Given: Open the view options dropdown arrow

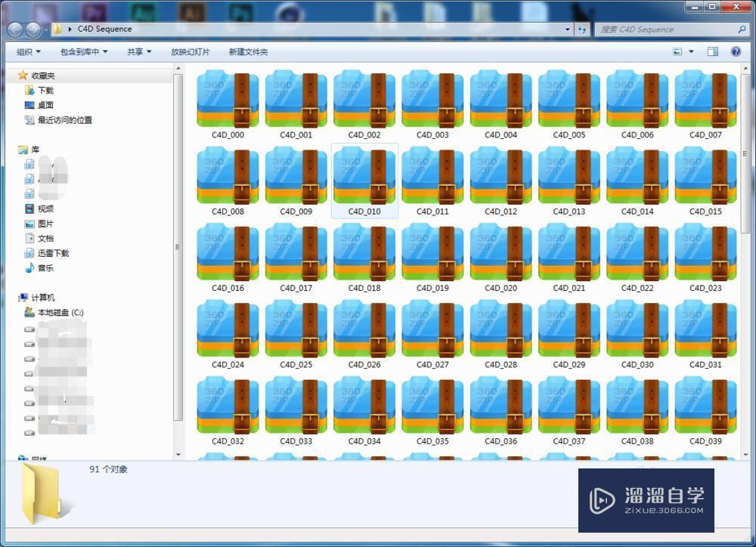Looking at the screenshot, I should (x=691, y=51).
